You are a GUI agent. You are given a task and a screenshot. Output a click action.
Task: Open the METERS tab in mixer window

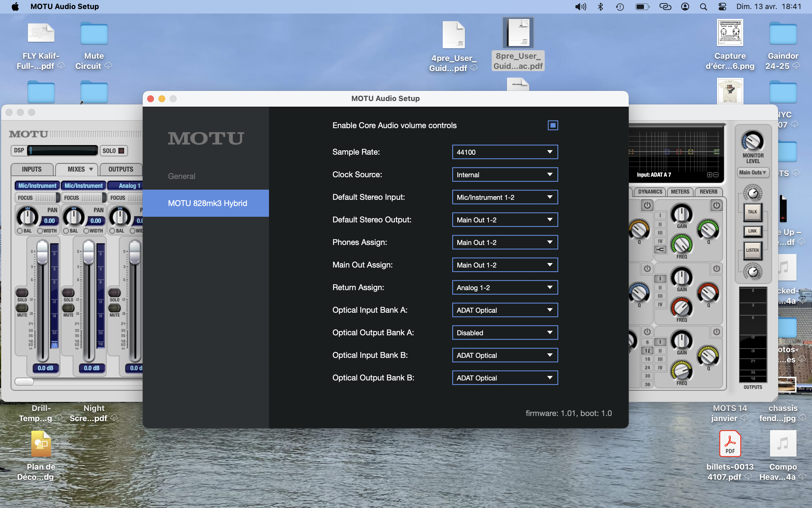pos(680,192)
